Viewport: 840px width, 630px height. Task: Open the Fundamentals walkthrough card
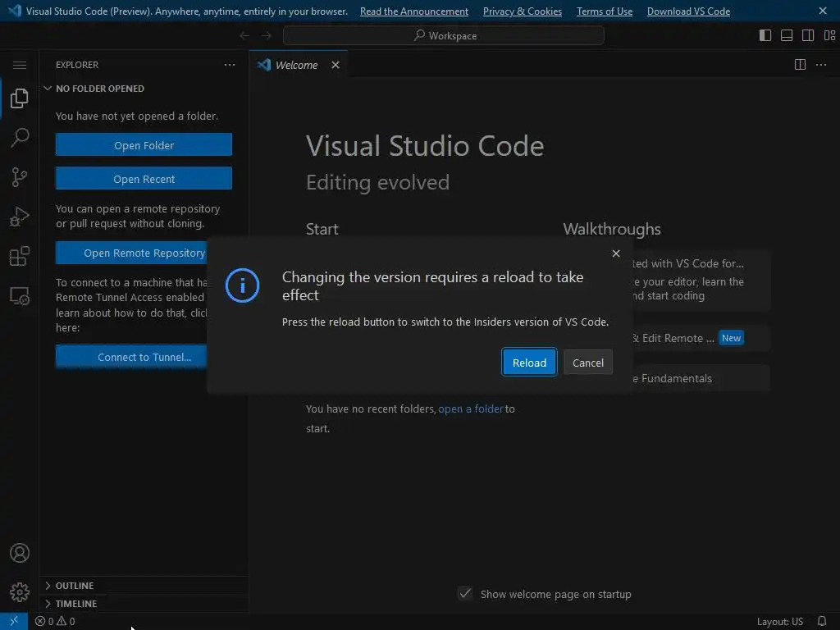(x=701, y=378)
